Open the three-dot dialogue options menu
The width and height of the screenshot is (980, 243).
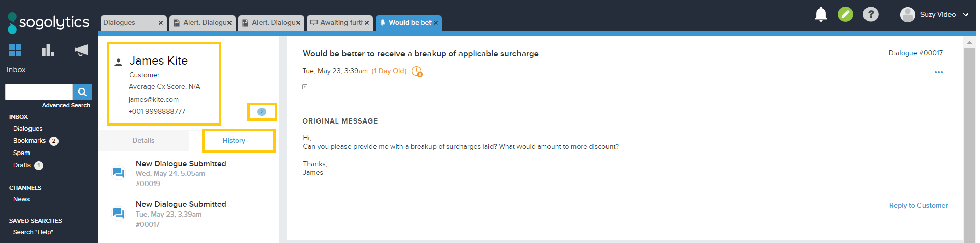click(x=939, y=72)
